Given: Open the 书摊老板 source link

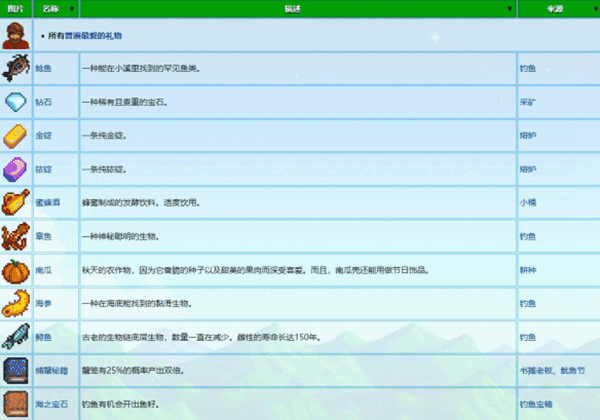Looking at the screenshot, I should 536,371.
